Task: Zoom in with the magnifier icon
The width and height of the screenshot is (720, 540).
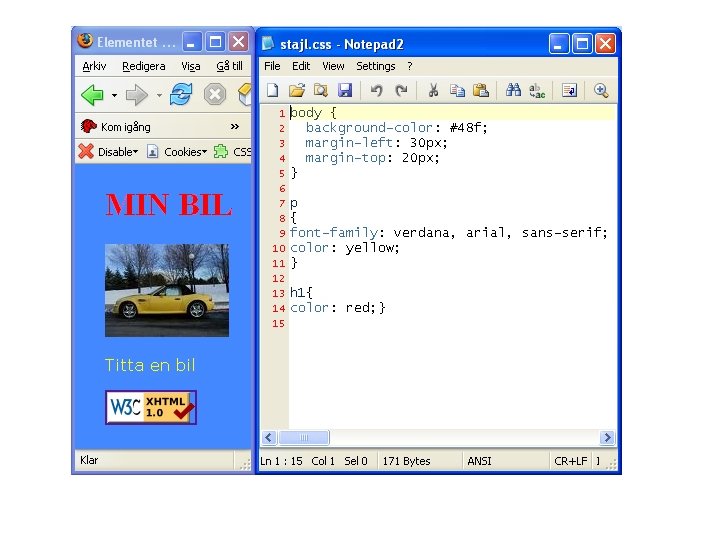Action: tap(601, 90)
